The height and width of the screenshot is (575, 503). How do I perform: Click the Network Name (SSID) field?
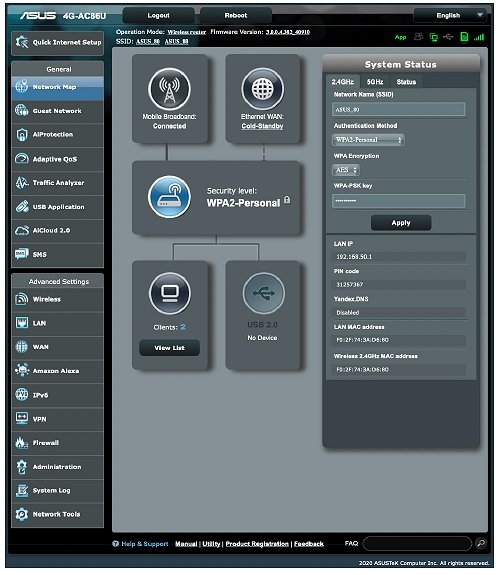pyautogui.click(x=399, y=110)
